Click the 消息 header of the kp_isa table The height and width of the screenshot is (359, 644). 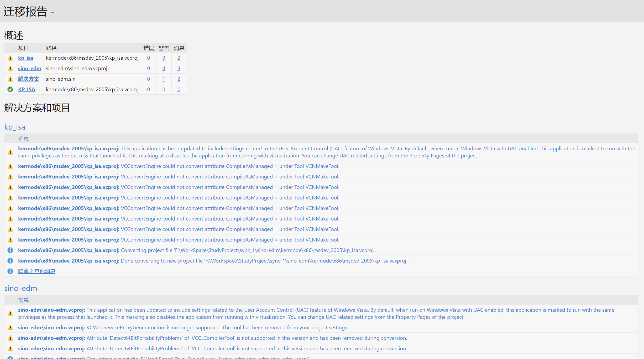[23, 139]
